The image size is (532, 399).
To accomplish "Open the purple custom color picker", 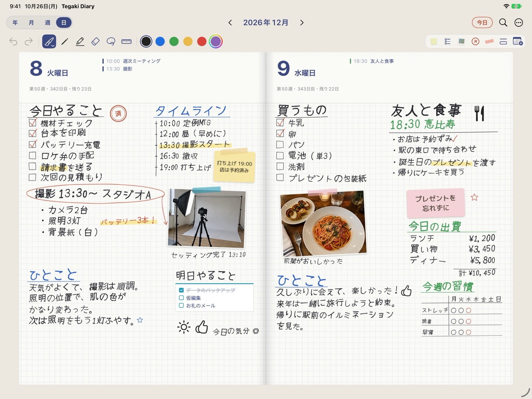I will pos(216,42).
